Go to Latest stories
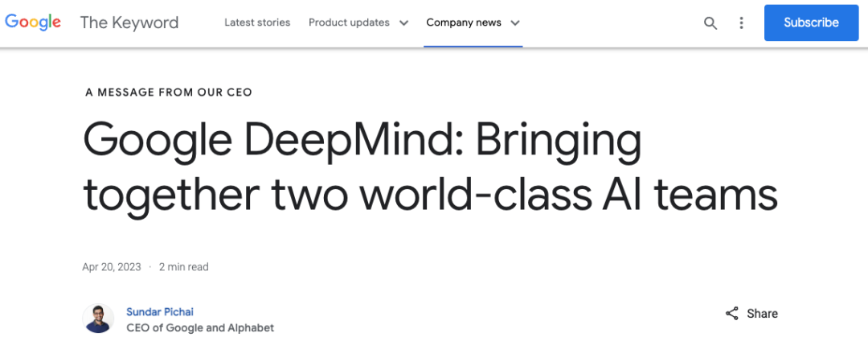The height and width of the screenshot is (362, 868). (x=257, y=23)
